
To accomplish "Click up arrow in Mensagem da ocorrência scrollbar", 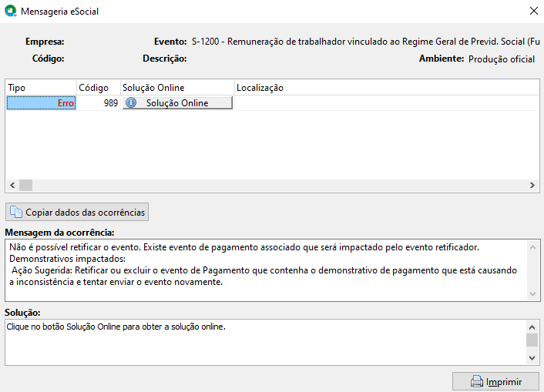I will click(x=533, y=247).
